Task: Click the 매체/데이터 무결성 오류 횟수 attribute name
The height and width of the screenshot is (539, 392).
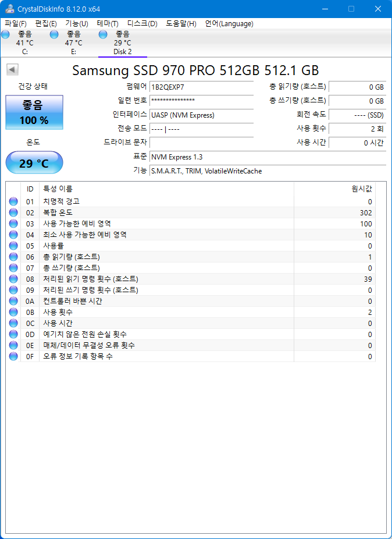Action: coord(88,345)
